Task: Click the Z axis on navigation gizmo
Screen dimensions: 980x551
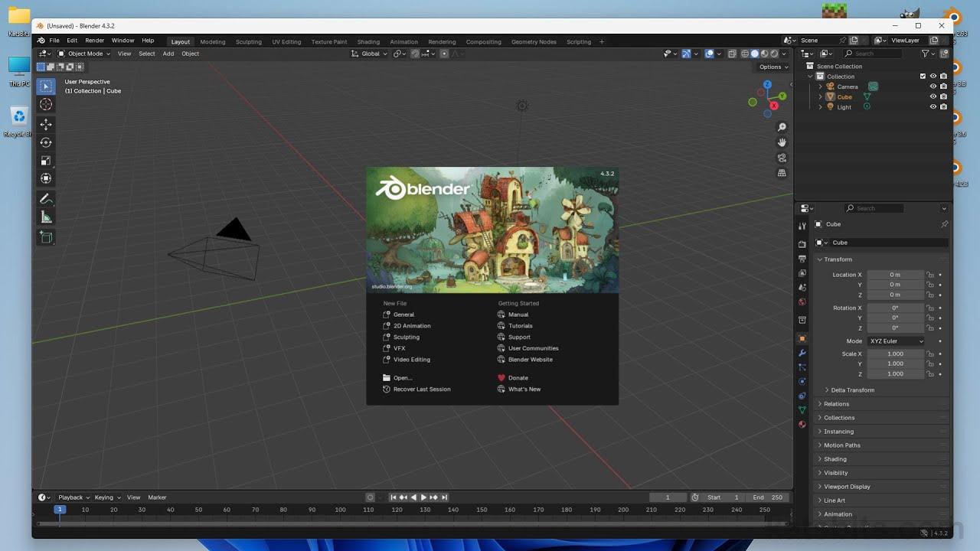Action: coord(767,84)
